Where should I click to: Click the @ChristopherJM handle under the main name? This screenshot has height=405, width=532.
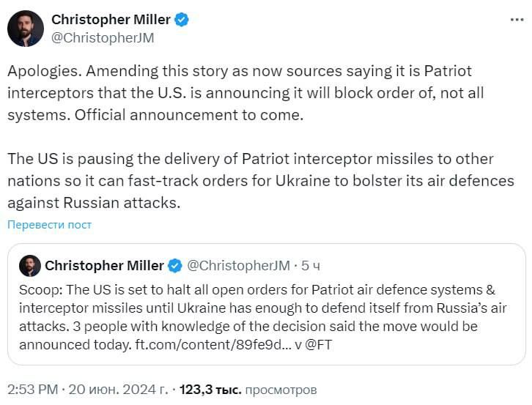click(103, 38)
